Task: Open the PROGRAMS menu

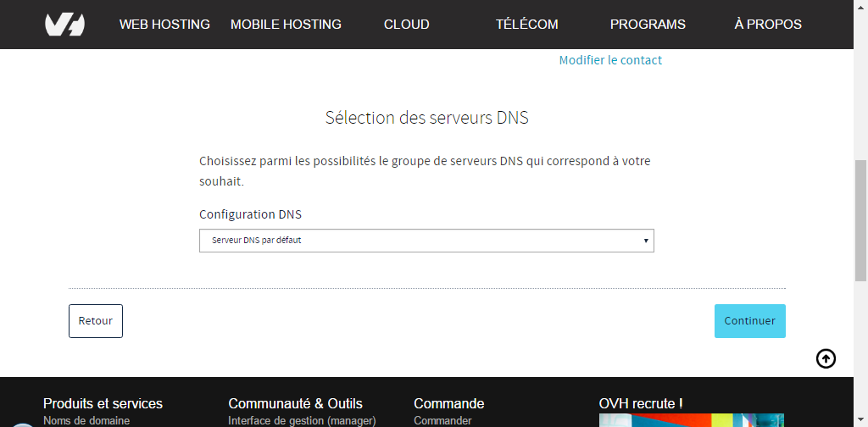Action: [x=648, y=25]
